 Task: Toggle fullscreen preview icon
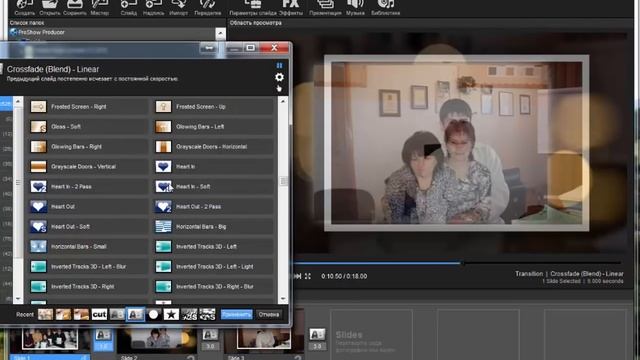click(x=308, y=276)
